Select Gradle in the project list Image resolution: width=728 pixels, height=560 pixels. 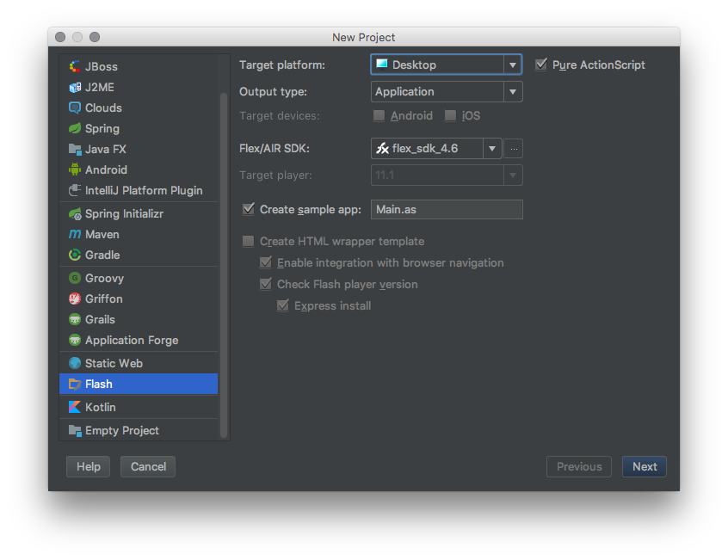tap(139, 255)
